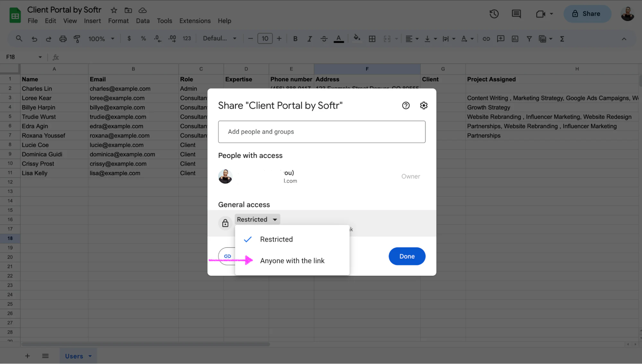The image size is (642, 364).
Task: Select Anyone with the link option
Action: [292, 261]
